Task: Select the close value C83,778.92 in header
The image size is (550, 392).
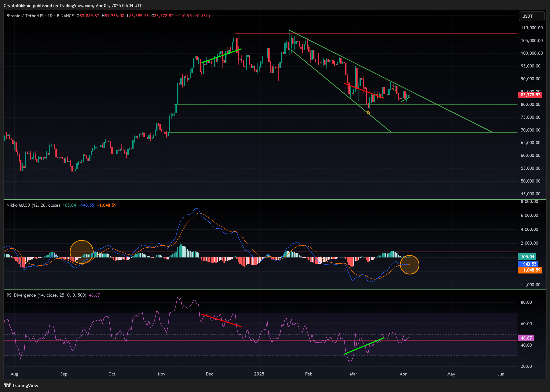Action: click(x=162, y=16)
